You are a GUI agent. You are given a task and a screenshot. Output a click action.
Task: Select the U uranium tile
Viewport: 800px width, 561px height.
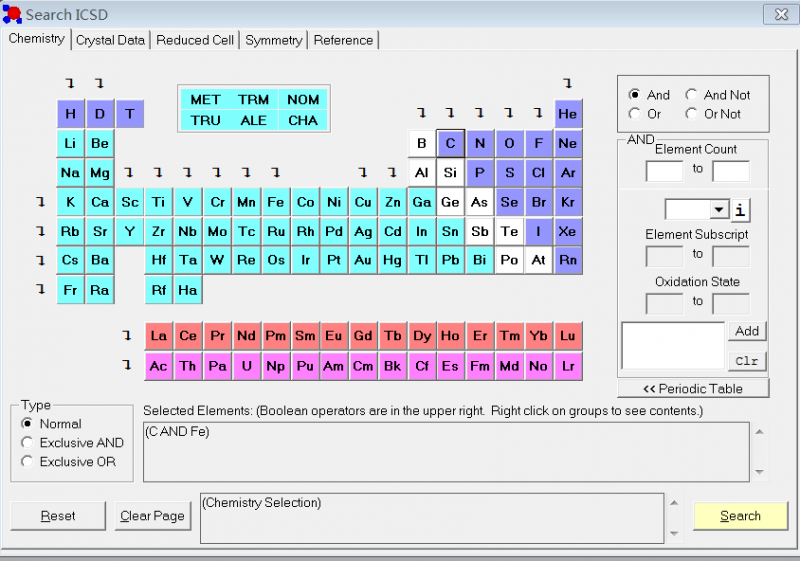[x=246, y=366]
